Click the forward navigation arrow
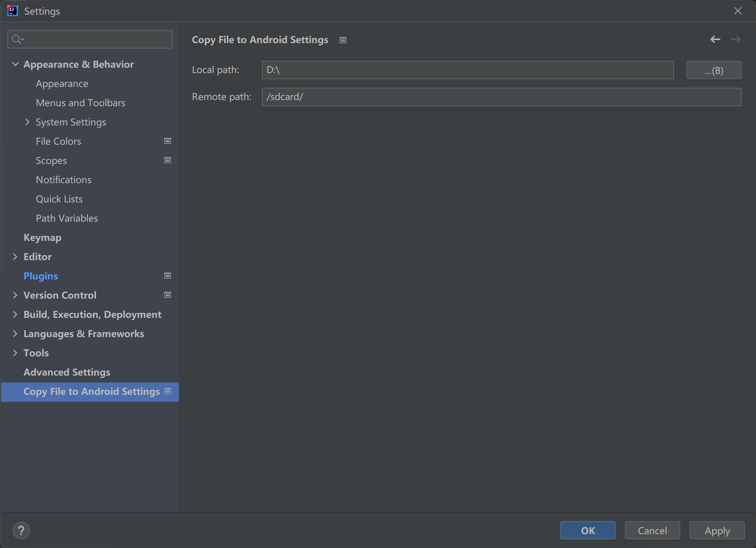This screenshot has width=756, height=548. point(736,39)
